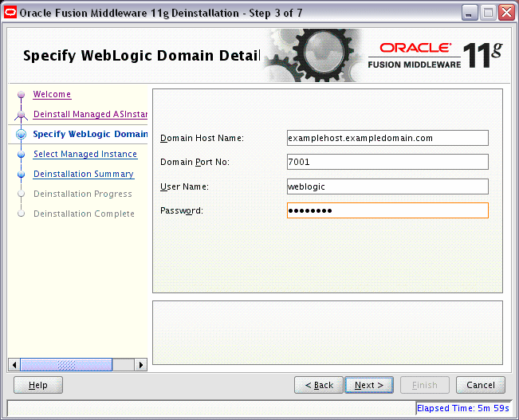Click the sidebar horizontal scrollbar thumb

(x=66, y=365)
